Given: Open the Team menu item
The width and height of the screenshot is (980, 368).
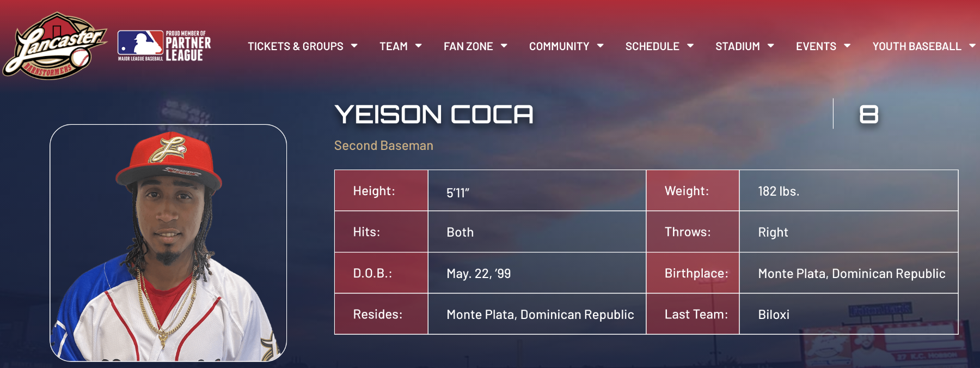Looking at the screenshot, I should tap(394, 46).
